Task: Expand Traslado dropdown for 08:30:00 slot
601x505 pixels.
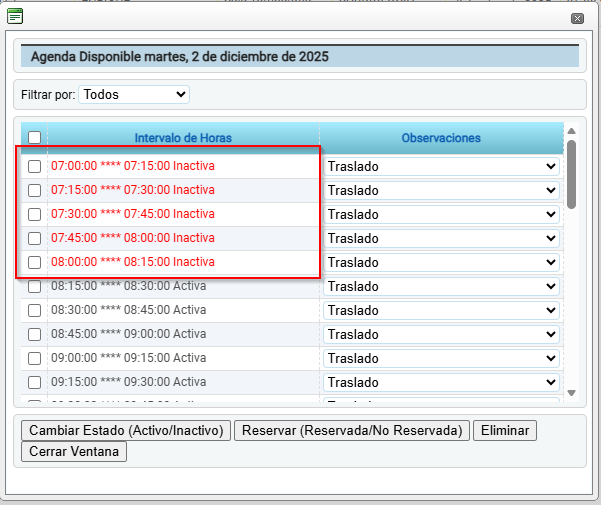Action: pyautogui.click(x=441, y=310)
